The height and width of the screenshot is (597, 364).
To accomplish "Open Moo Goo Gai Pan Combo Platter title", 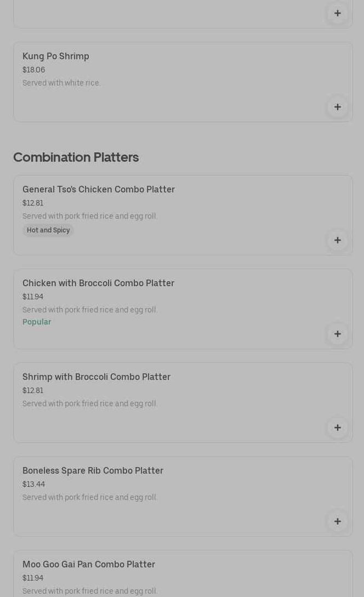I will 89,565.
